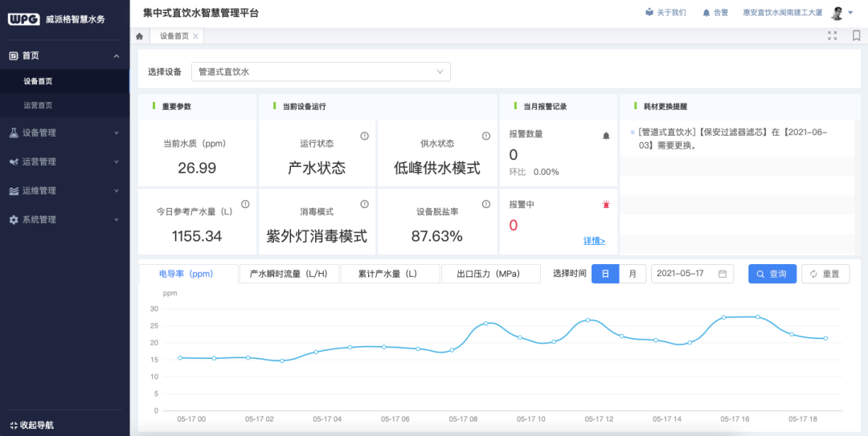Click info icon beside 运行状态
868x436 pixels.
[364, 137]
